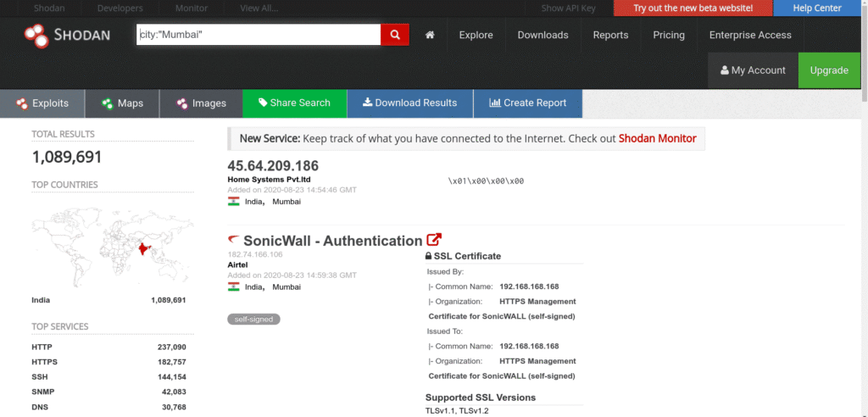The image size is (868, 417).
Task: Click the Airtel organization link
Action: (237, 264)
